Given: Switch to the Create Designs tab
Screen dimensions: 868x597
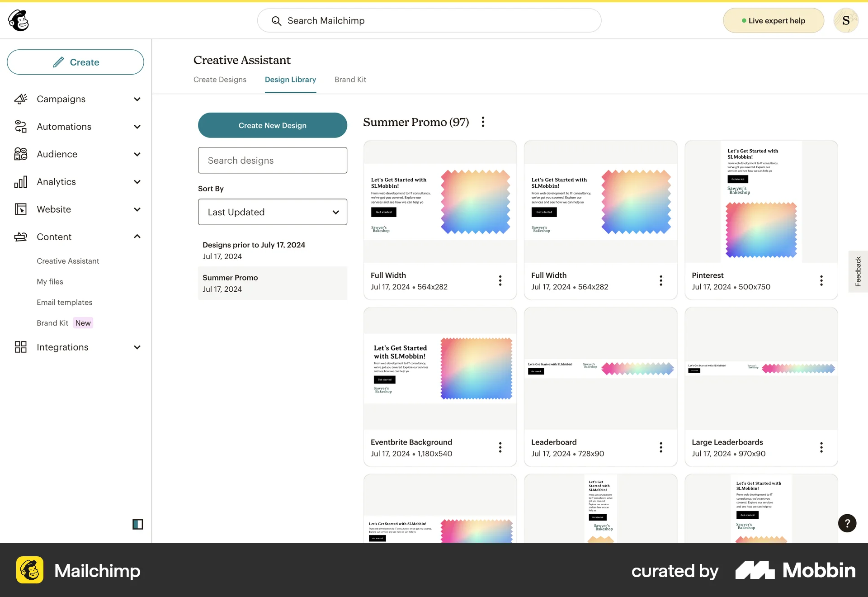Looking at the screenshot, I should click(220, 80).
